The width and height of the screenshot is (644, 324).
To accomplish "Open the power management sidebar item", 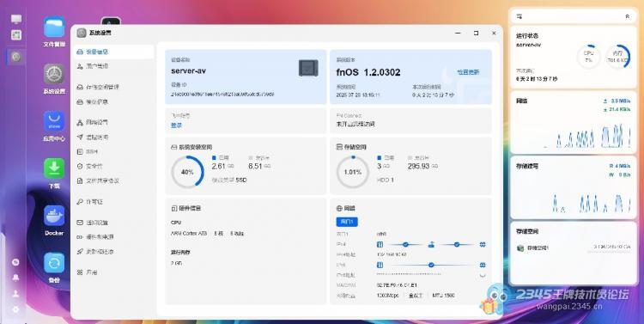I will point(113,237).
